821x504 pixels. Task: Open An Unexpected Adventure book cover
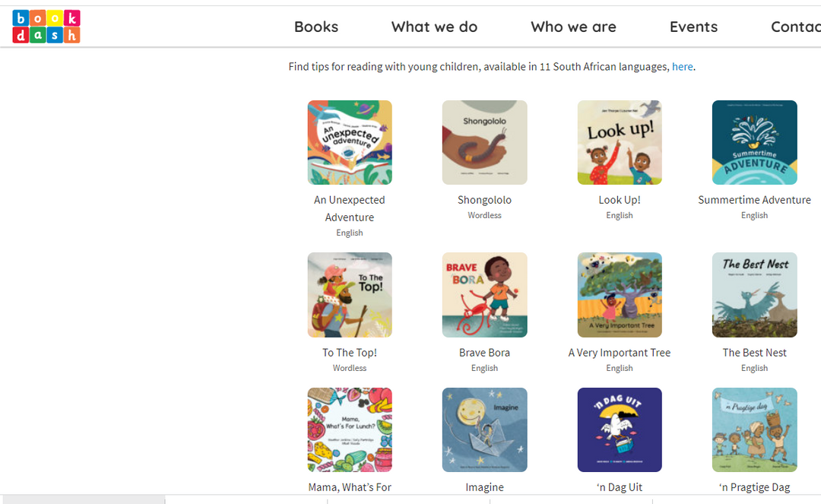[x=350, y=142]
